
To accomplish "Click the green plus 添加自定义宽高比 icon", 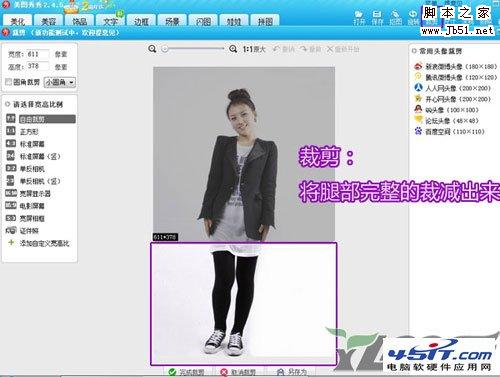I will point(11,242).
